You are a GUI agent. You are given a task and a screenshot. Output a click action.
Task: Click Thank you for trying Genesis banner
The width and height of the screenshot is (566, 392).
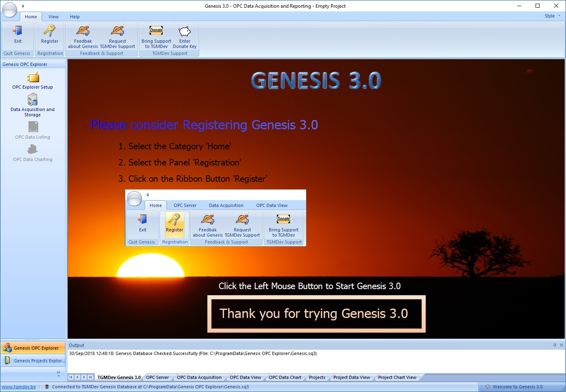tap(316, 314)
